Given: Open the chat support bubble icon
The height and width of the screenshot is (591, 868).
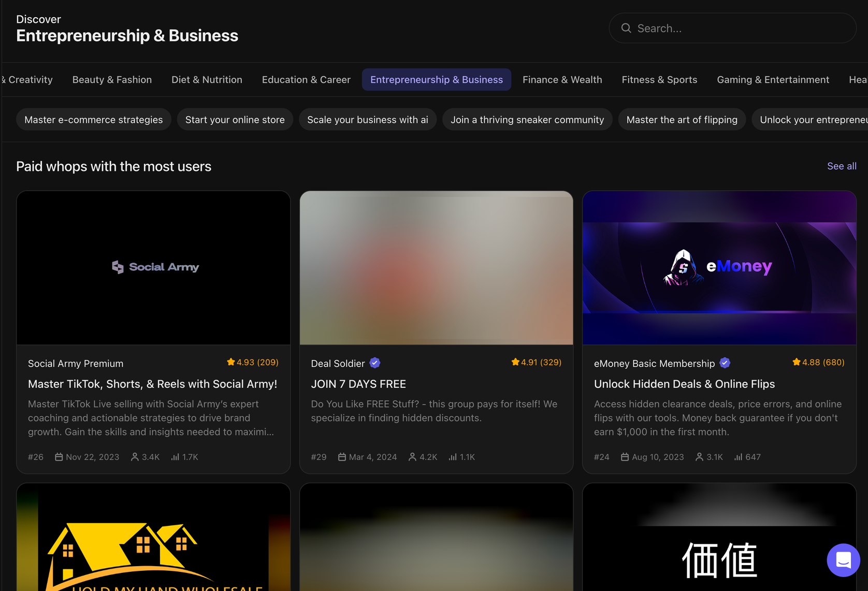Looking at the screenshot, I should [x=843, y=560].
